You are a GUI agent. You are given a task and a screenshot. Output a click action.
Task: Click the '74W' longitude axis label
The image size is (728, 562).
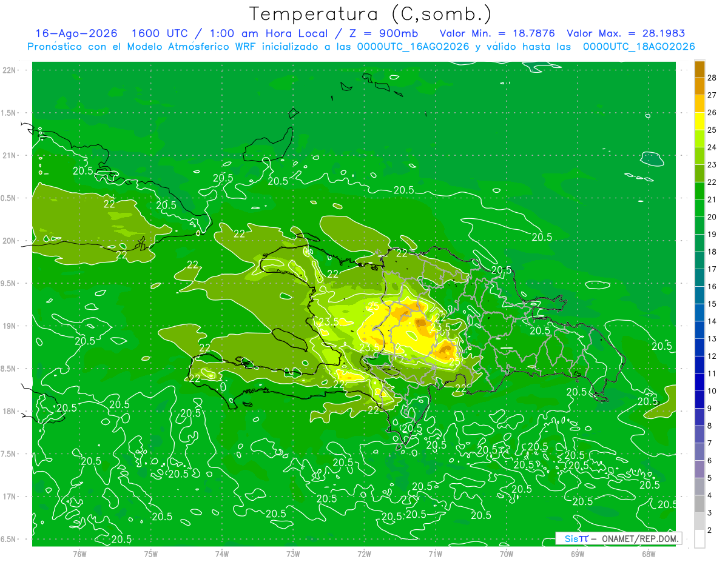coord(221,554)
